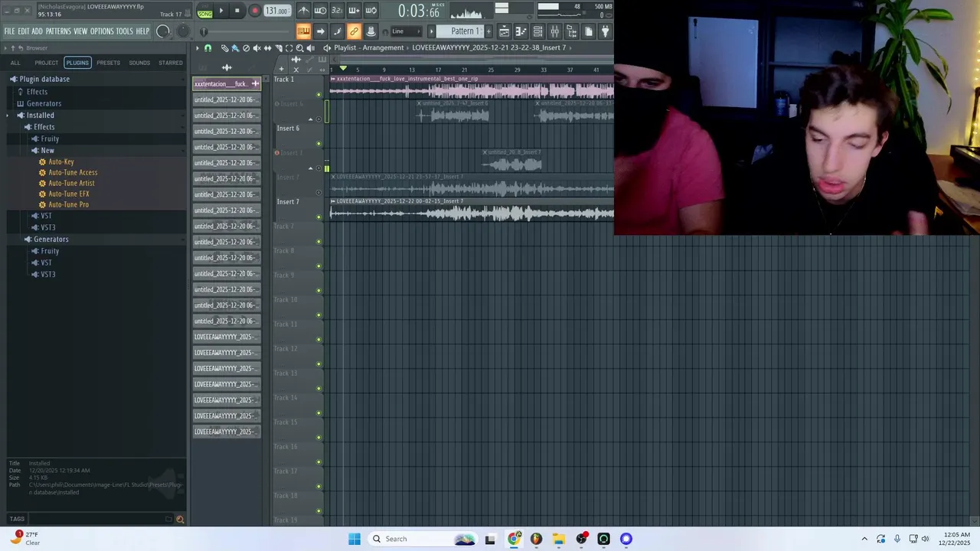
Task: Click the browser search magnifier icon
Action: (180, 519)
